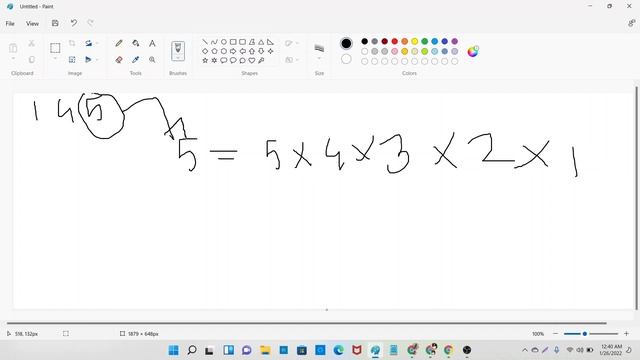
Task: Pick the black palette color
Action: (x=364, y=41)
